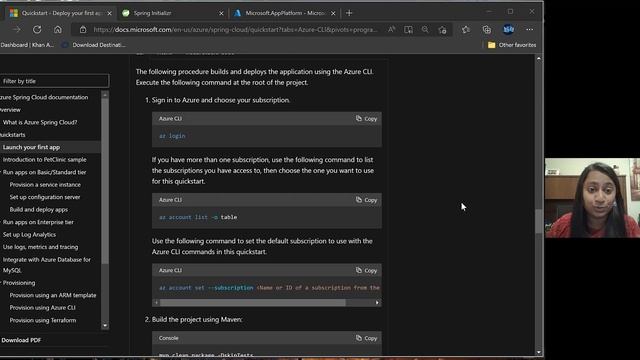The width and height of the screenshot is (640, 360).
Task: Click page scrollbar down arrow
Action: [x=538, y=352]
